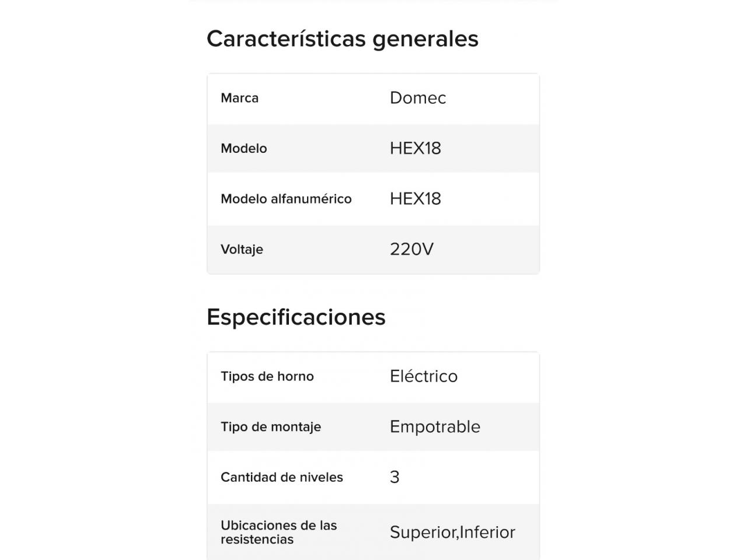The height and width of the screenshot is (560, 747).
Task: Select the Voltaje label
Action: coord(242,250)
